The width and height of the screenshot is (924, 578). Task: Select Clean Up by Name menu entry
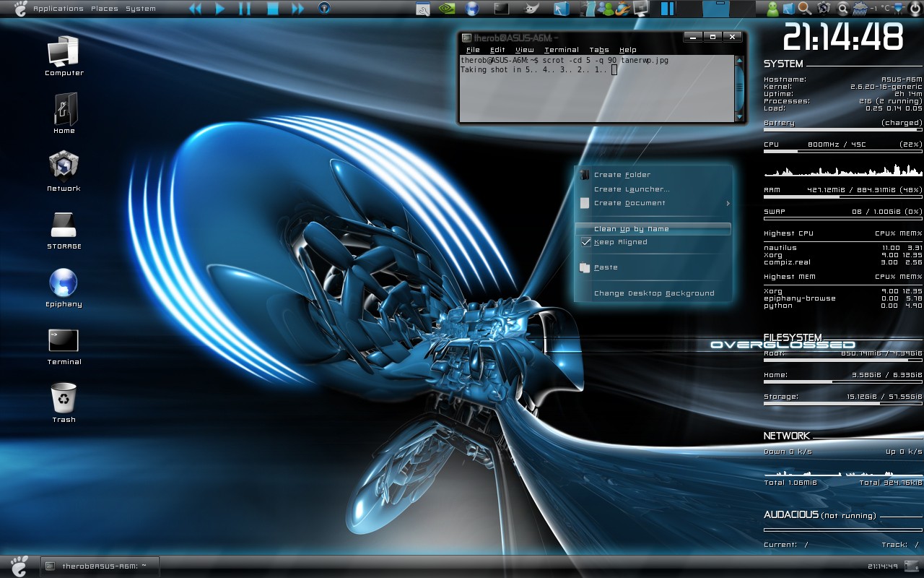(653, 229)
